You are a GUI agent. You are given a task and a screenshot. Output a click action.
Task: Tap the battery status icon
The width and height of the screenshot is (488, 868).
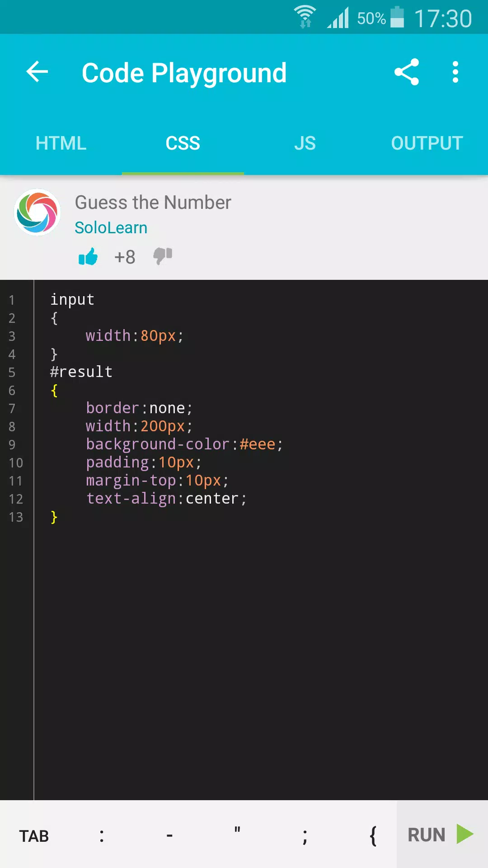coord(397,17)
